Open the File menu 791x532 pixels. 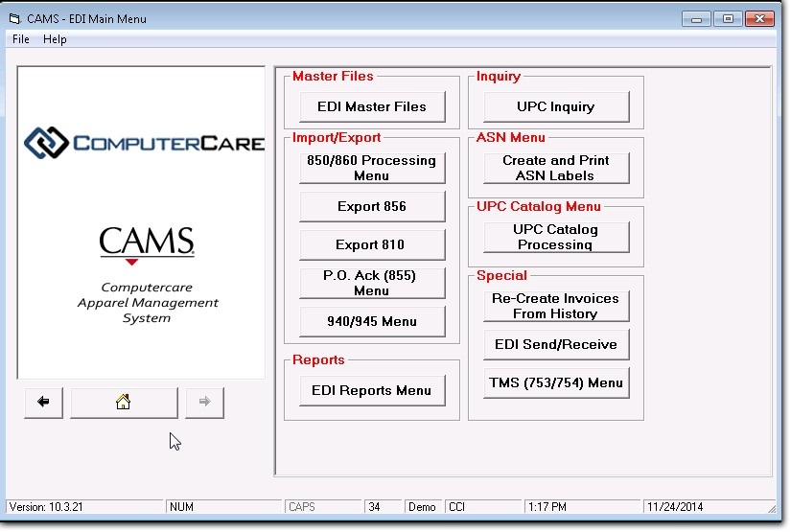coord(21,39)
